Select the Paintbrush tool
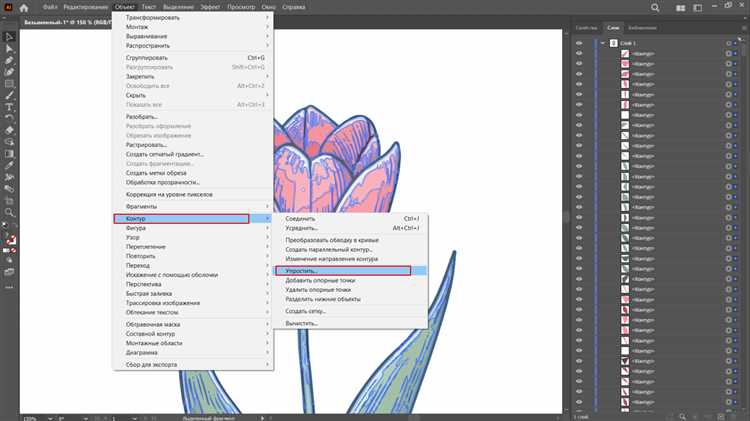Image resolution: width=750 pixels, height=421 pixels. click(9, 96)
